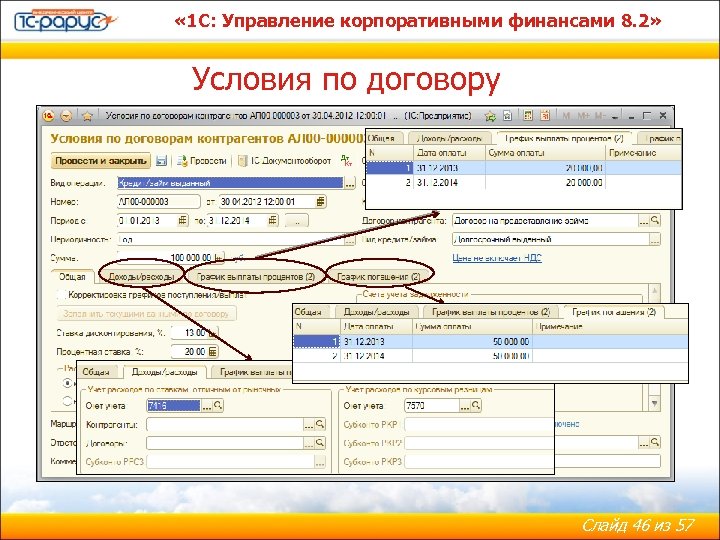Screen dimensions: 720x540
Task: Open calendar picker for document date 30.04.2012
Action: tap(321, 201)
